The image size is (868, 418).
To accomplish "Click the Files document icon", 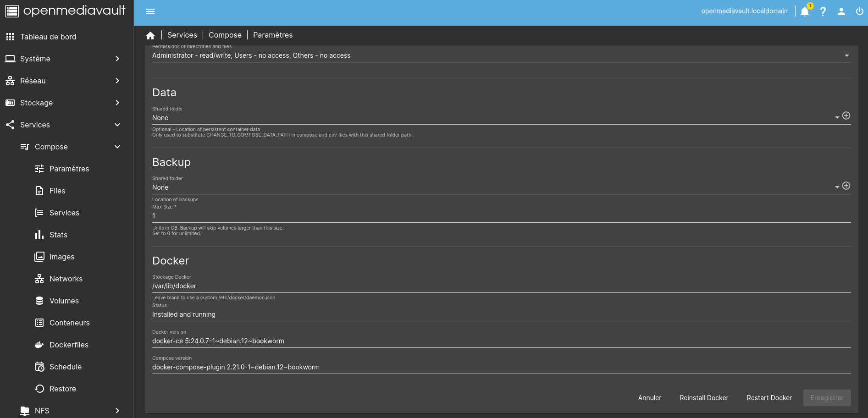I will click(39, 191).
